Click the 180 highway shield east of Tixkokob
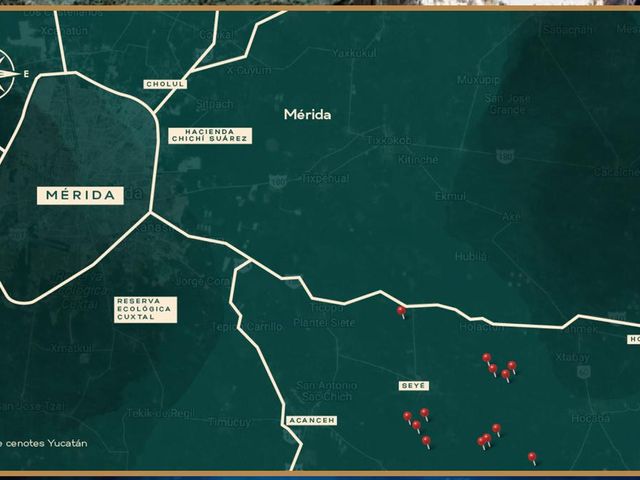This screenshot has width=640, height=480. [505, 156]
